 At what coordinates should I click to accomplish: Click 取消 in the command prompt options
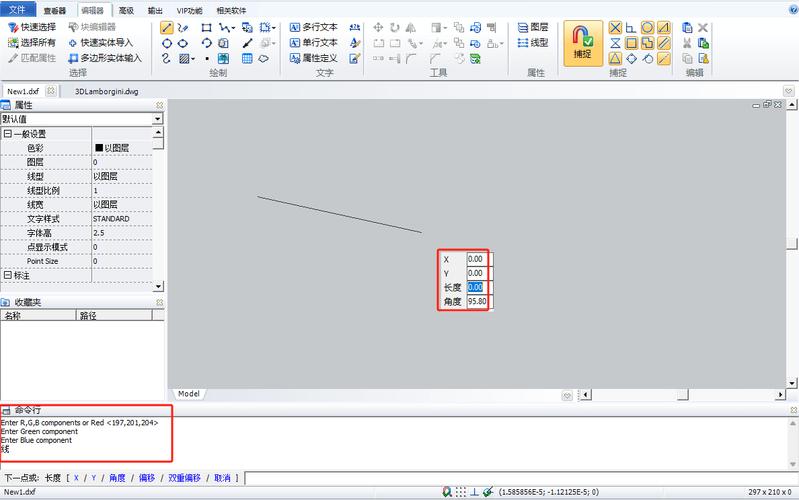222,478
